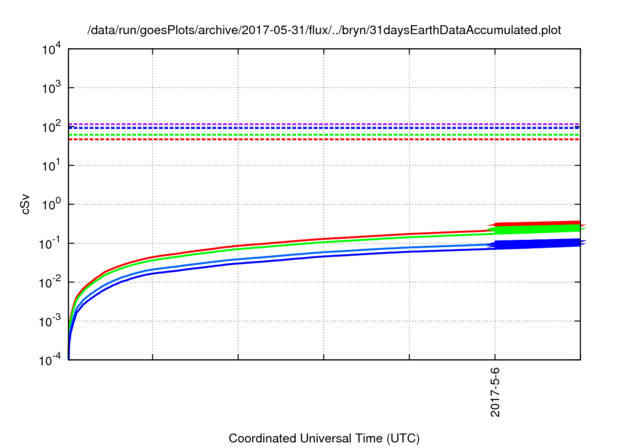Click the plot file path title
Viewport: 640px width, 448px height.
(x=324, y=30)
